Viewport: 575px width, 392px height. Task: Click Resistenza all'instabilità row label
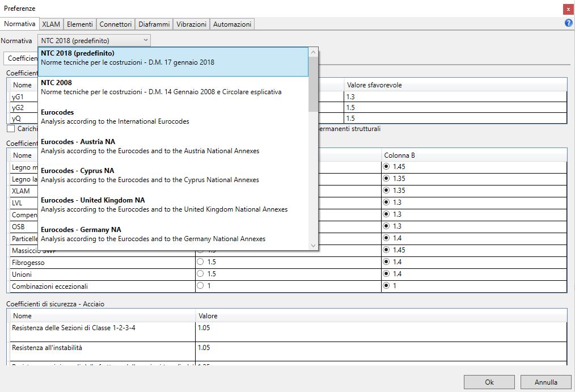coord(47,348)
